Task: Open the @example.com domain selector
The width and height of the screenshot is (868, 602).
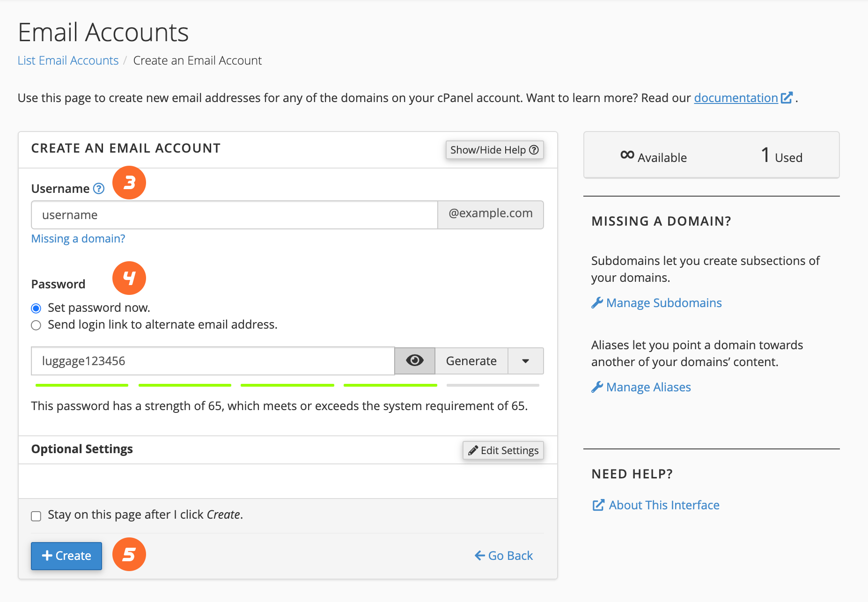Action: pyautogui.click(x=490, y=214)
